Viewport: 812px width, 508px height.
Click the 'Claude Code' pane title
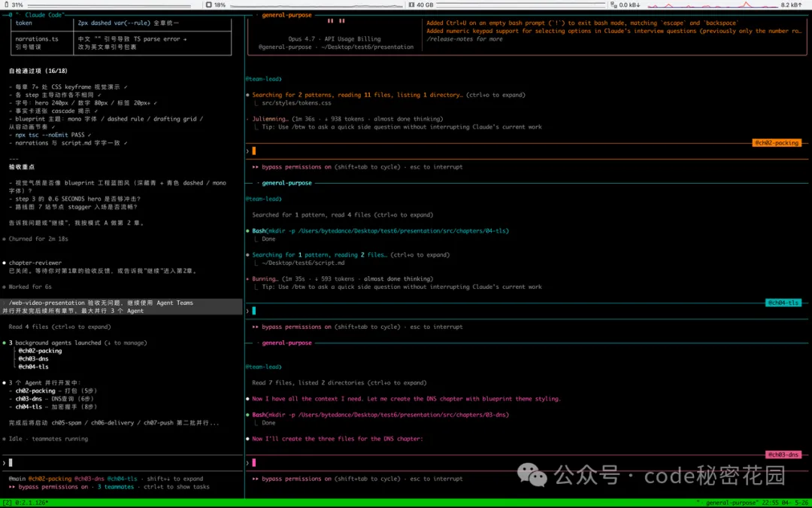tap(44, 15)
